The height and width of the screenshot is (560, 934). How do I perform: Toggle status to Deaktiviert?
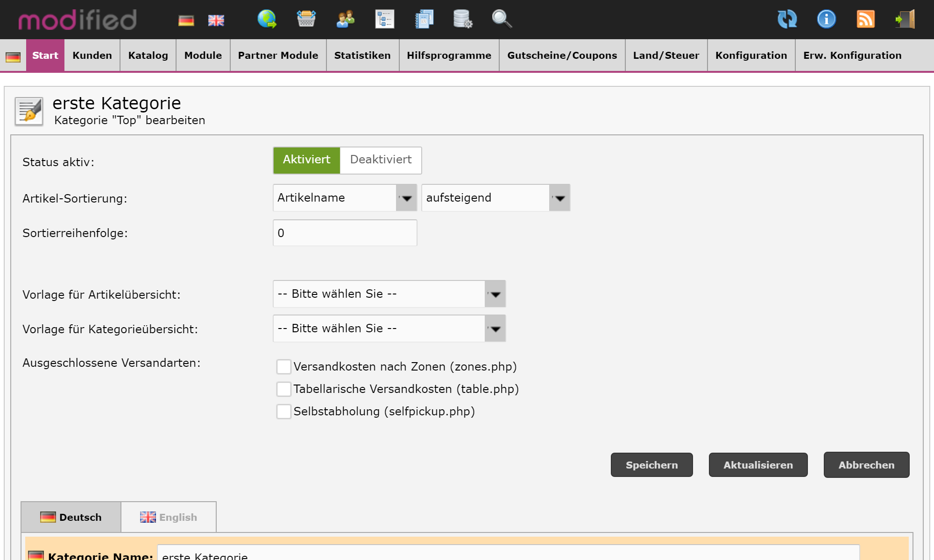(x=381, y=160)
